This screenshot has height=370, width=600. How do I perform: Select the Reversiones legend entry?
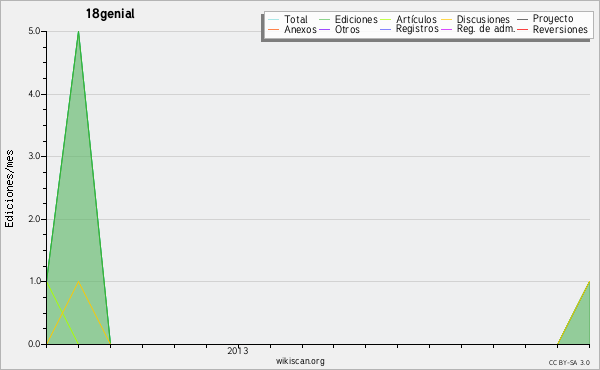[x=560, y=29]
